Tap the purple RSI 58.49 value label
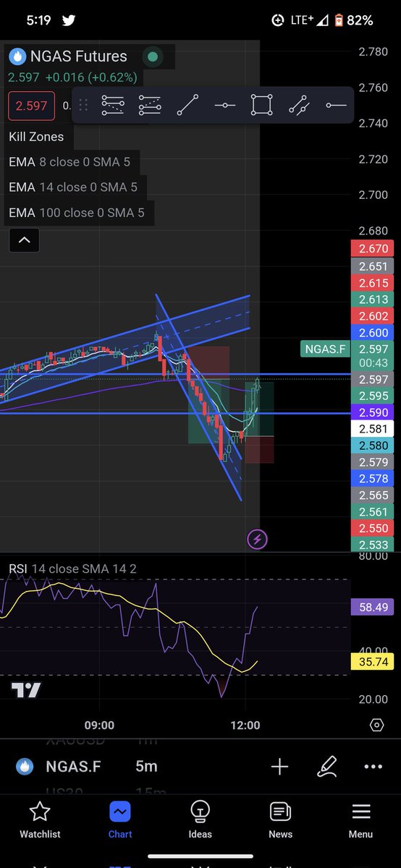This screenshot has height=868, width=401. point(373,607)
